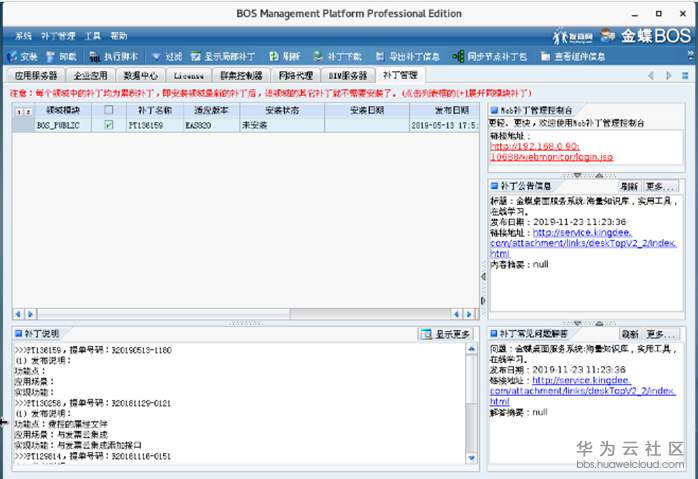Viewport: 698px width, 479px height.
Task: Switch to the 应用服务器 tab
Action: click(x=36, y=76)
